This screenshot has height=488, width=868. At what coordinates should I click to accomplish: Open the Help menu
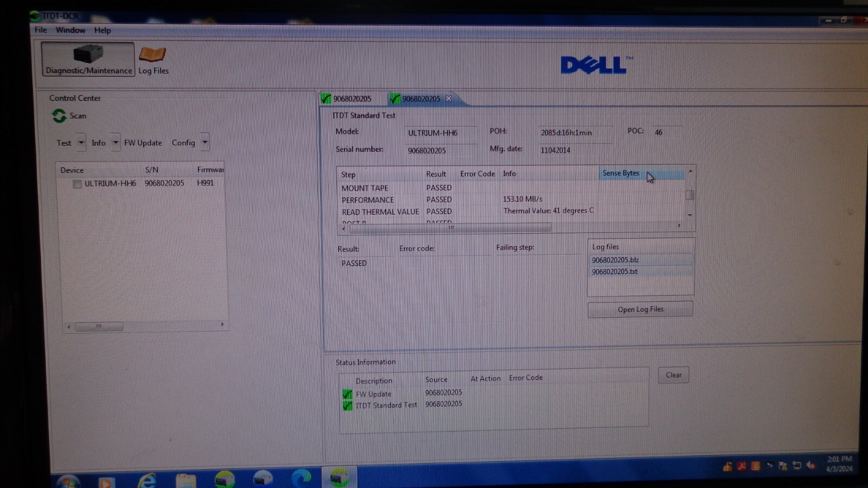tap(102, 30)
